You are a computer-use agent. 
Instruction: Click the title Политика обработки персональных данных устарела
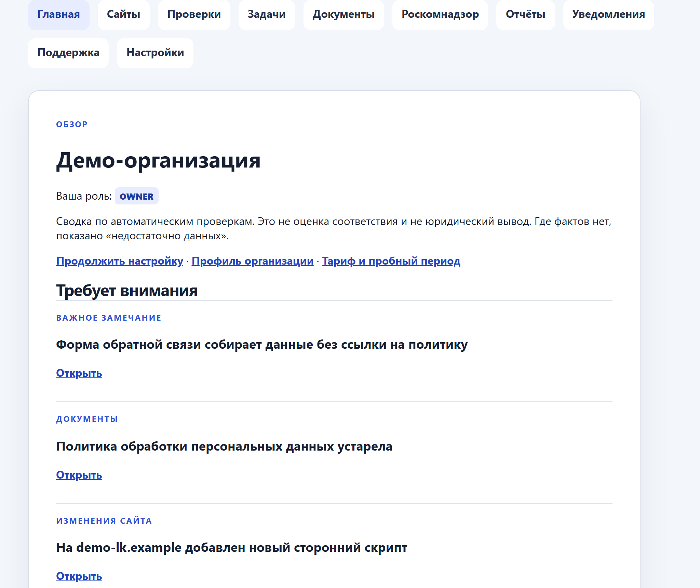click(x=224, y=446)
